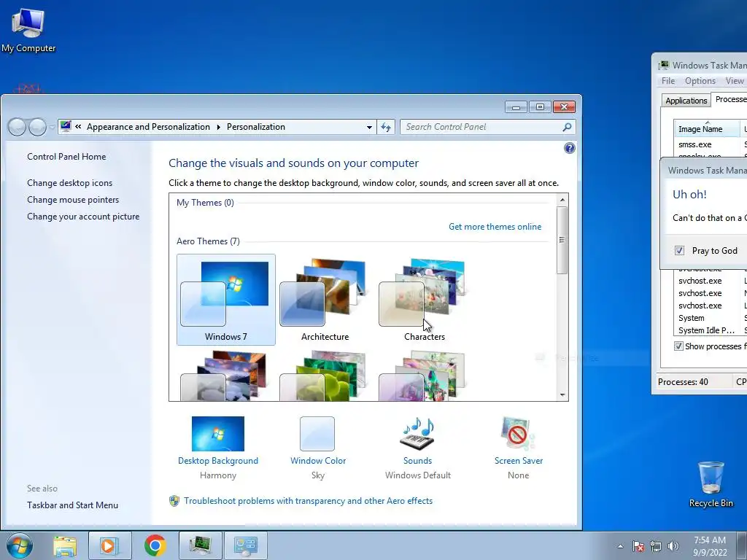This screenshot has height=560, width=747.
Task: Open the File menu in Task Manager
Action: point(668,81)
